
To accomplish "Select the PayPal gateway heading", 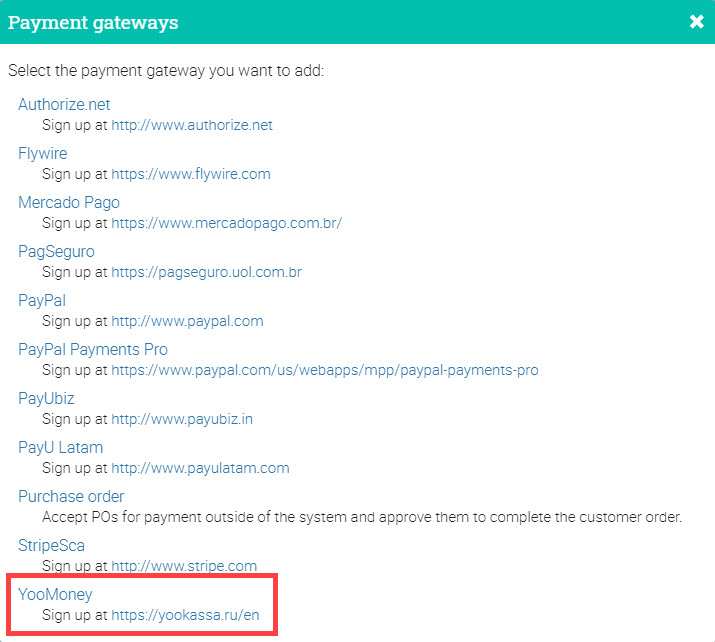I will click(x=42, y=300).
